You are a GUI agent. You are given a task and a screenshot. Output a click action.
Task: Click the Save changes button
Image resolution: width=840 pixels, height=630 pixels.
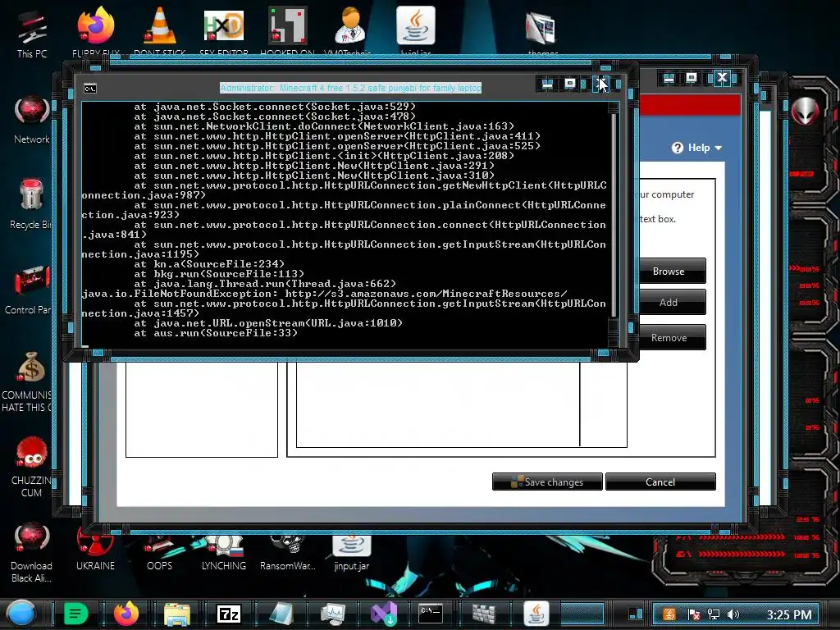(x=547, y=482)
